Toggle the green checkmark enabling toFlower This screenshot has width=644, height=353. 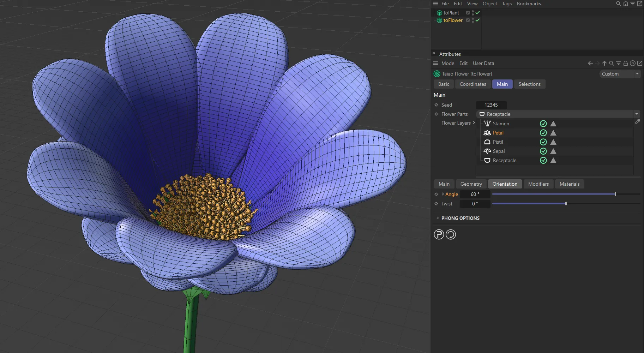pos(477,20)
